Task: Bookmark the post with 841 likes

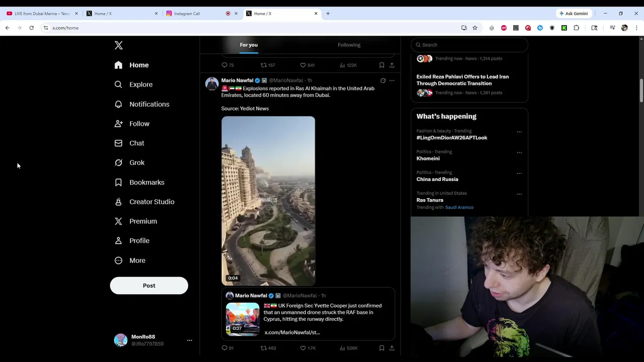Action: coord(382,65)
